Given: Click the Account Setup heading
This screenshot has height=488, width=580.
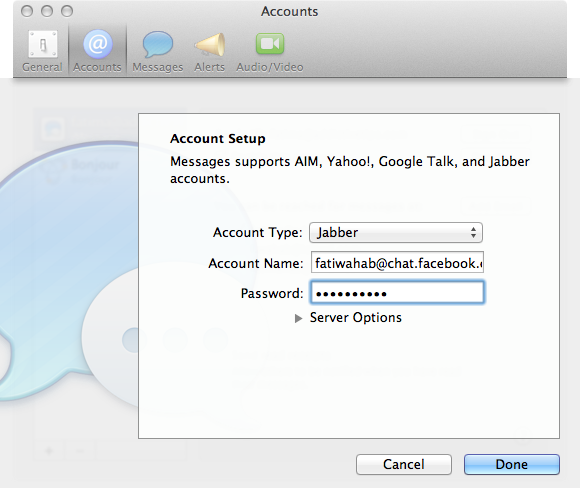Looking at the screenshot, I should (x=218, y=139).
